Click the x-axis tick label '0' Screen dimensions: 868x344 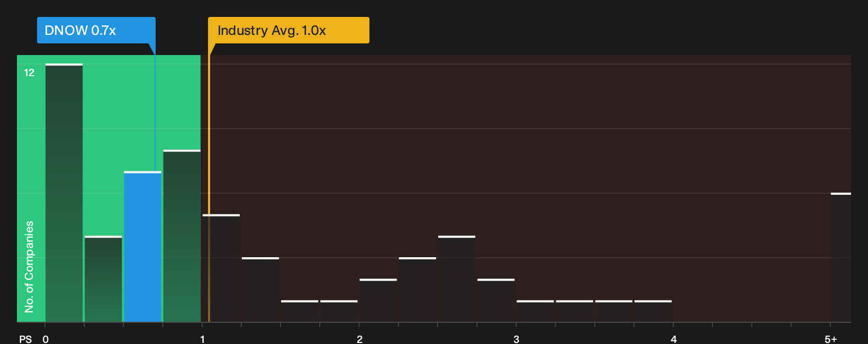(x=46, y=339)
